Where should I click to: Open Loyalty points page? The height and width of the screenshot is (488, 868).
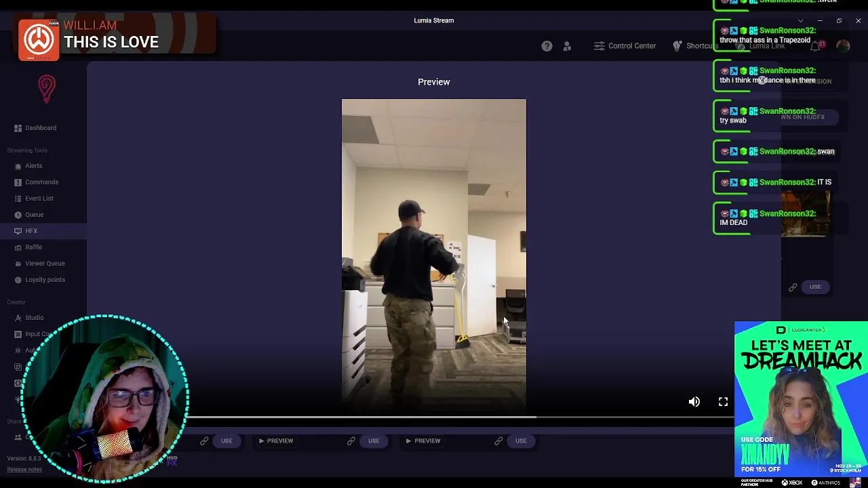(x=45, y=279)
